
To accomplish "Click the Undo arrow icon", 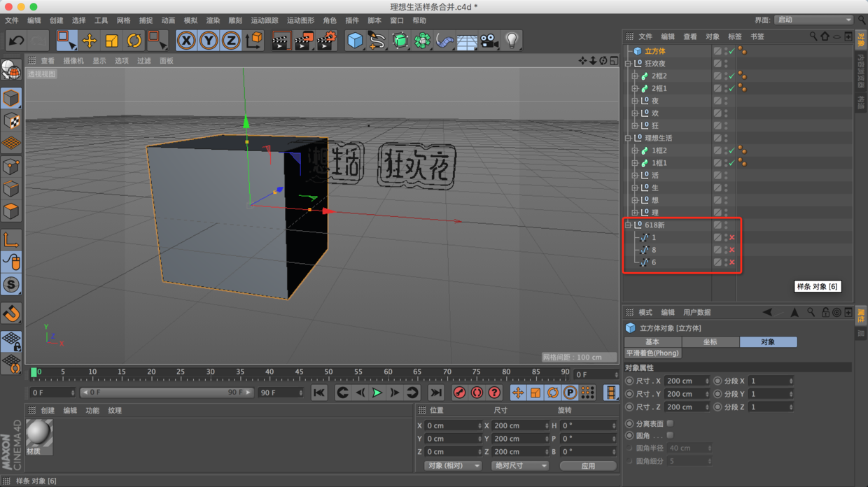I will click(x=16, y=41).
